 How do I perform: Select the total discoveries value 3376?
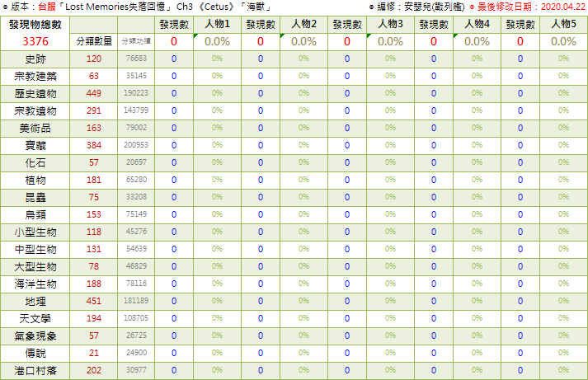(35, 41)
